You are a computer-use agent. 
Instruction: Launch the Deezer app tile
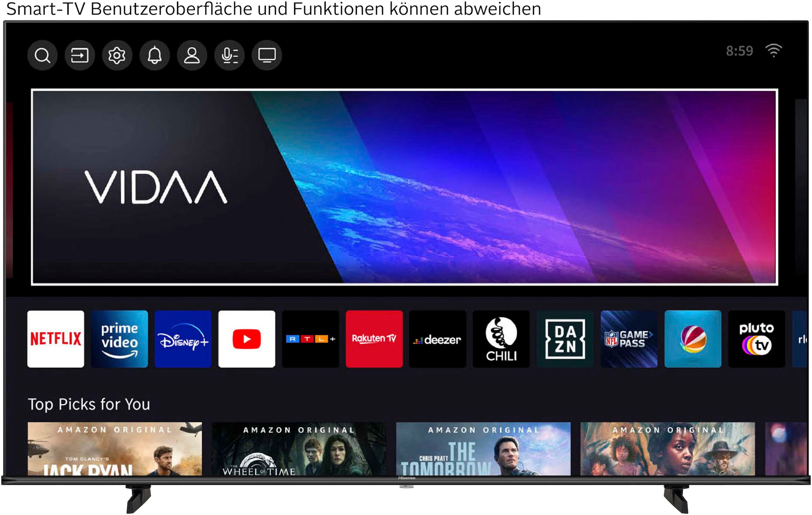point(437,339)
